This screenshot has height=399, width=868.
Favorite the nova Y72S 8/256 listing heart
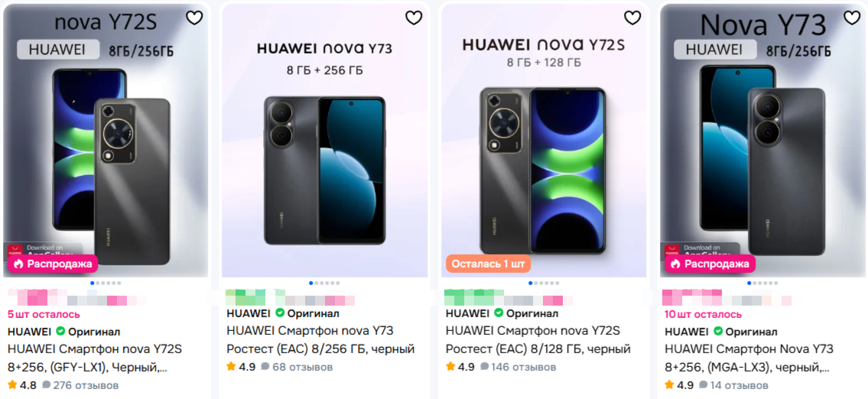[x=194, y=18]
